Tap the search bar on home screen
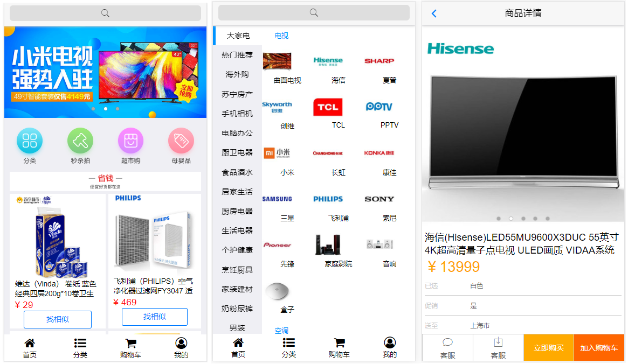Image resolution: width=628 pixels, height=364 pixels. 105,13
